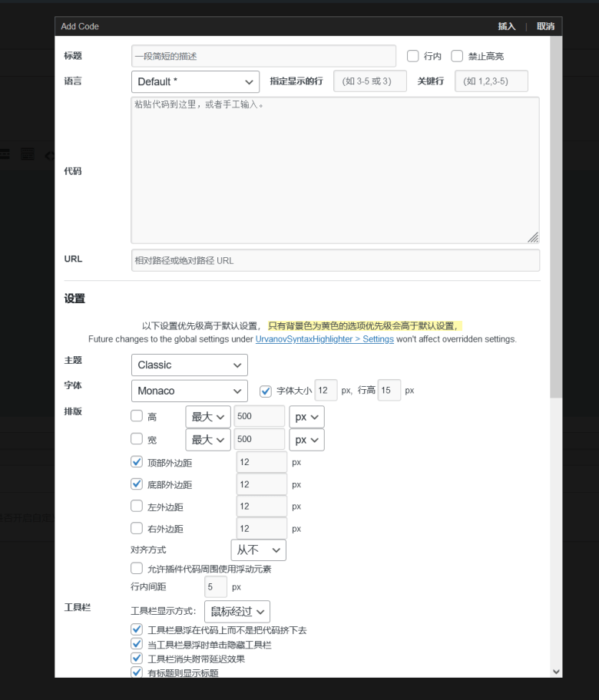The image size is (599, 700).
Task: Click the dialog vertical scrollbar thumb
Action: (x=556, y=216)
